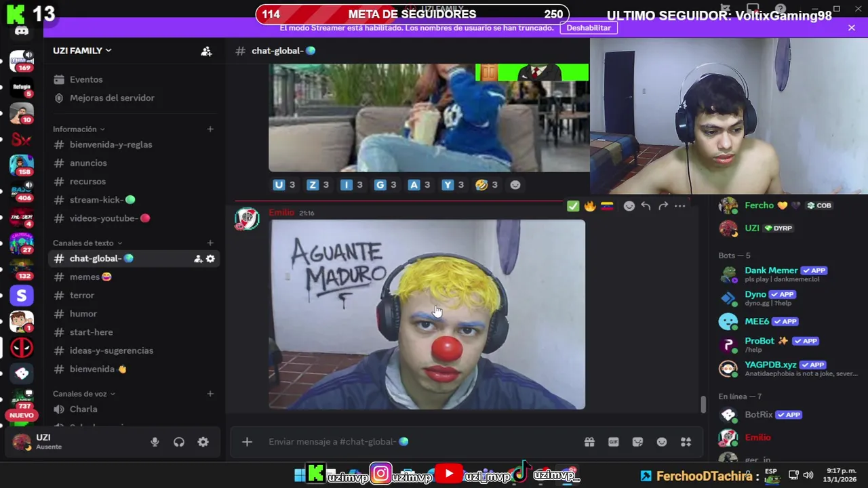Screen dimensions: 868x488
Task: Dismiss the streamer mode banner
Action: (852, 28)
